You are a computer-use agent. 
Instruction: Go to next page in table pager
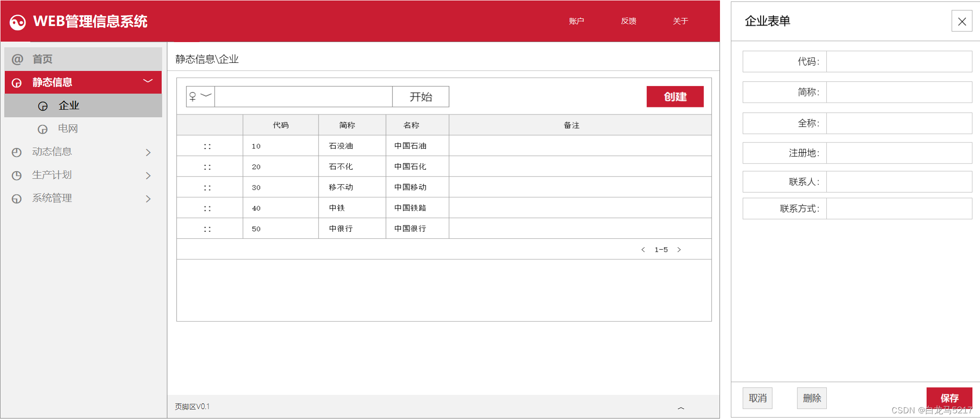(679, 250)
